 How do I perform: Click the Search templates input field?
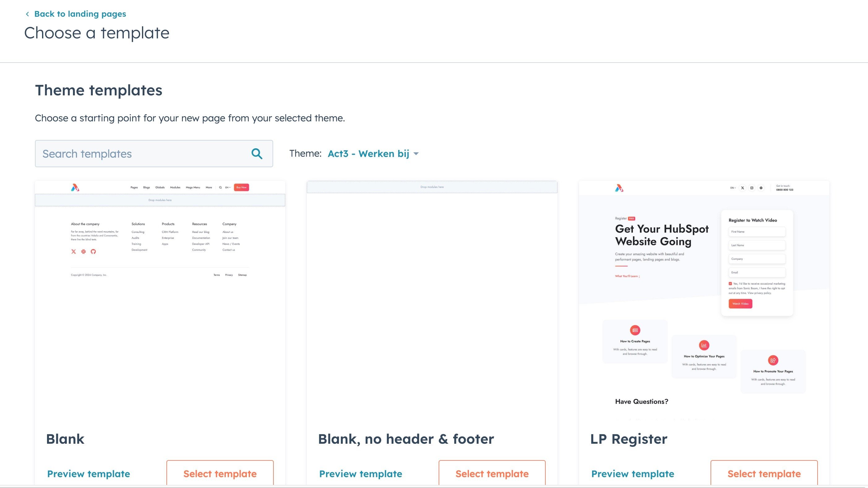[x=154, y=153]
